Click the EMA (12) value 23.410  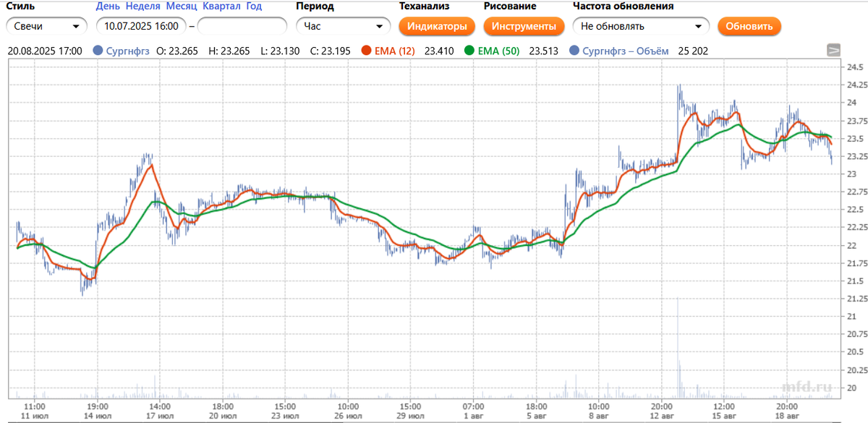(x=439, y=51)
